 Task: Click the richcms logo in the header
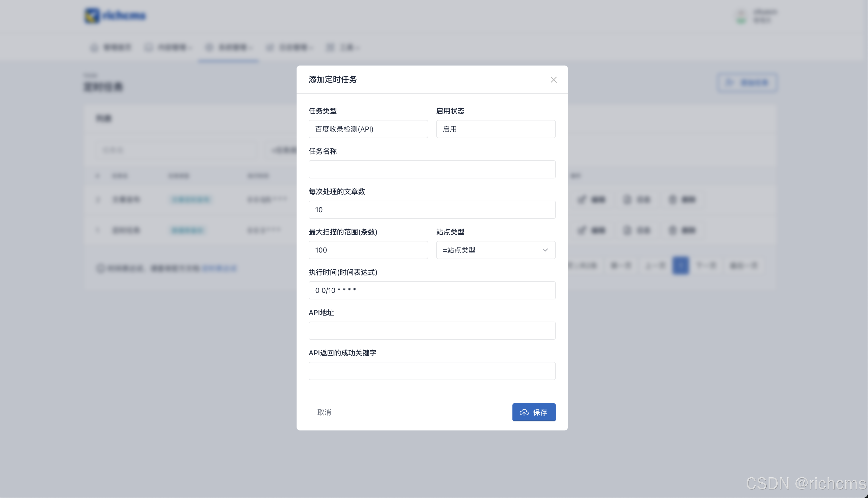[x=115, y=15]
